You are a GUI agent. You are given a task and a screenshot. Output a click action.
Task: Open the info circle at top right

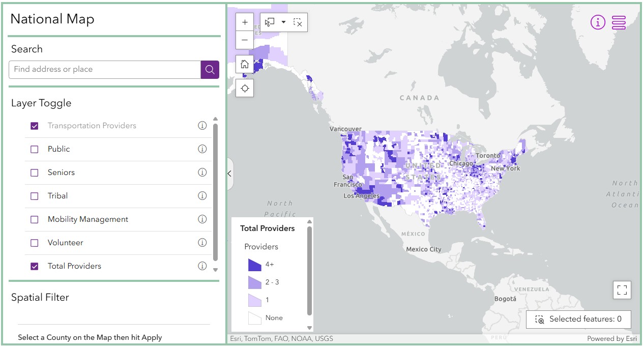click(x=598, y=22)
